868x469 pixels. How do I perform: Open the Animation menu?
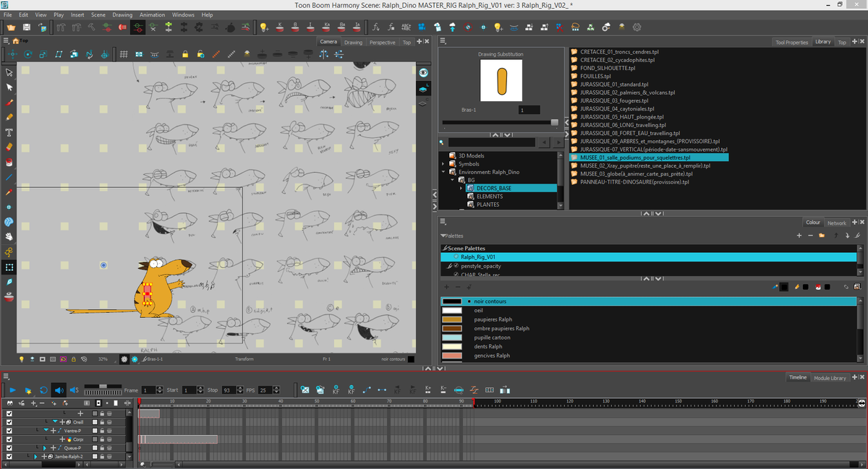point(152,14)
